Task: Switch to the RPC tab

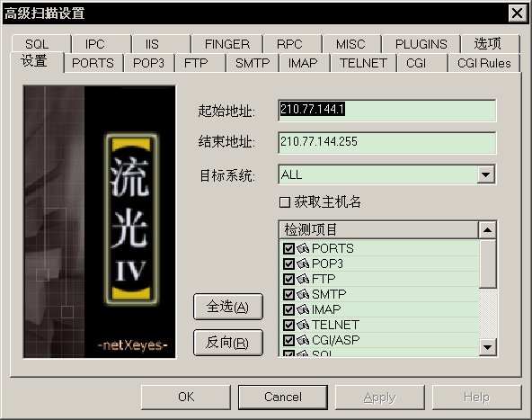Action: pos(293,44)
